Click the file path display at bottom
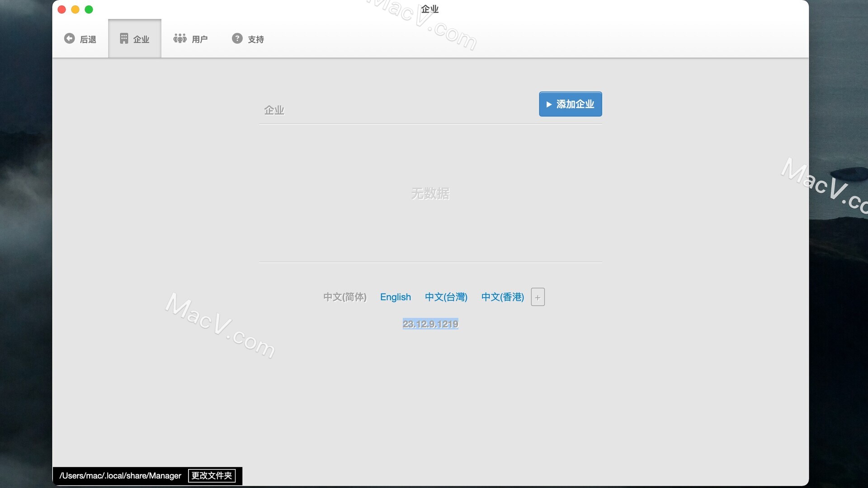Viewport: 868px width, 488px height. [119, 475]
